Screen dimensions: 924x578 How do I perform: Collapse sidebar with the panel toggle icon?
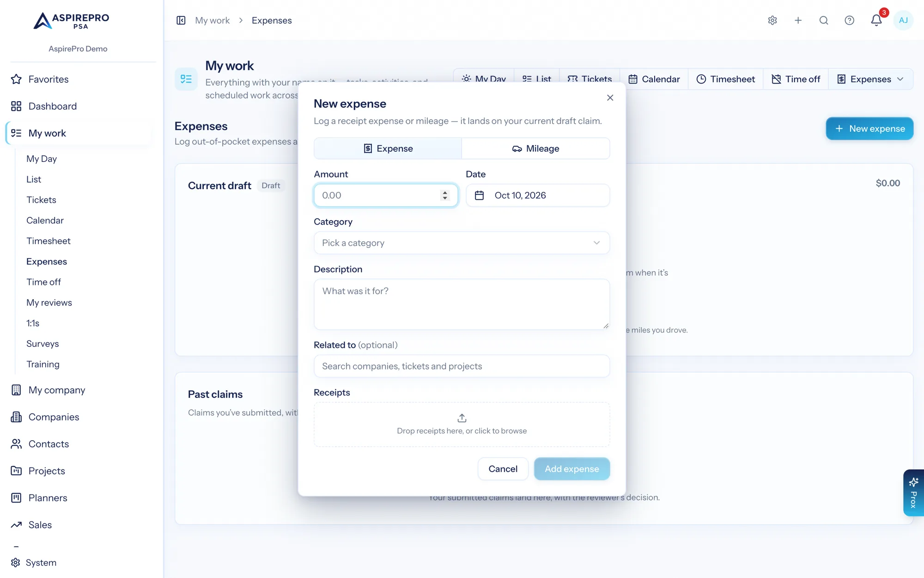(181, 20)
